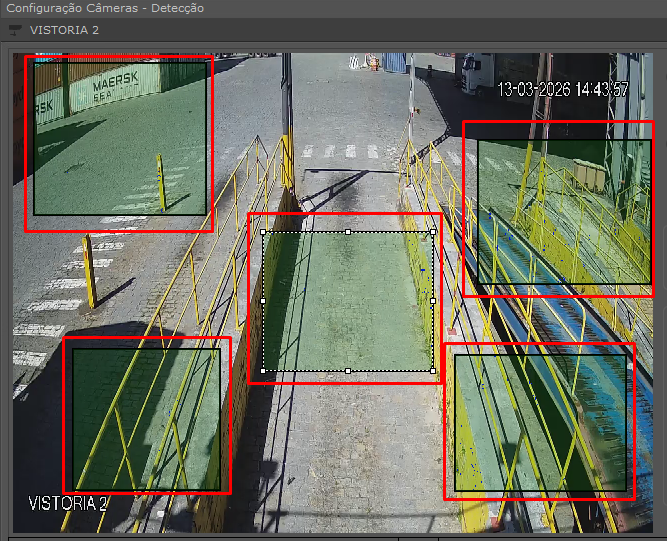Click bottom-middle resize handle of selected zone
Screen dimensions: 667x541
348,371
